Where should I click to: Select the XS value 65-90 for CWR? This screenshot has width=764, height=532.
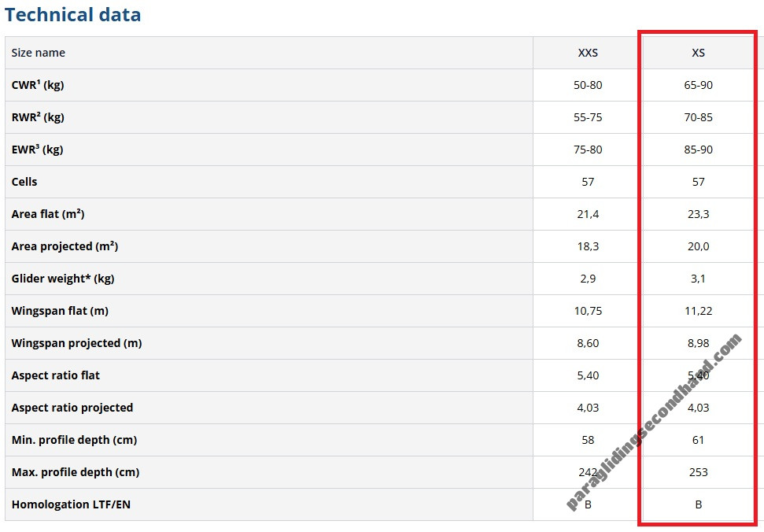(x=698, y=85)
